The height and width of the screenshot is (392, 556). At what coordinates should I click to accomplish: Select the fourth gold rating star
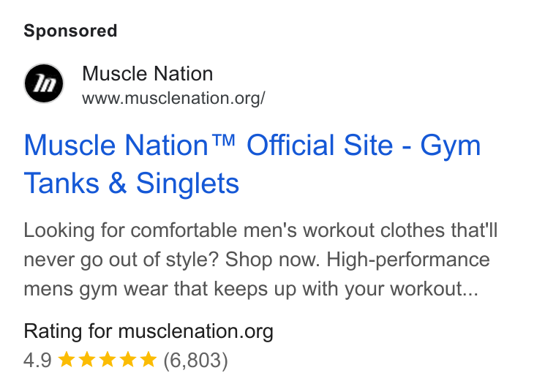point(128,359)
